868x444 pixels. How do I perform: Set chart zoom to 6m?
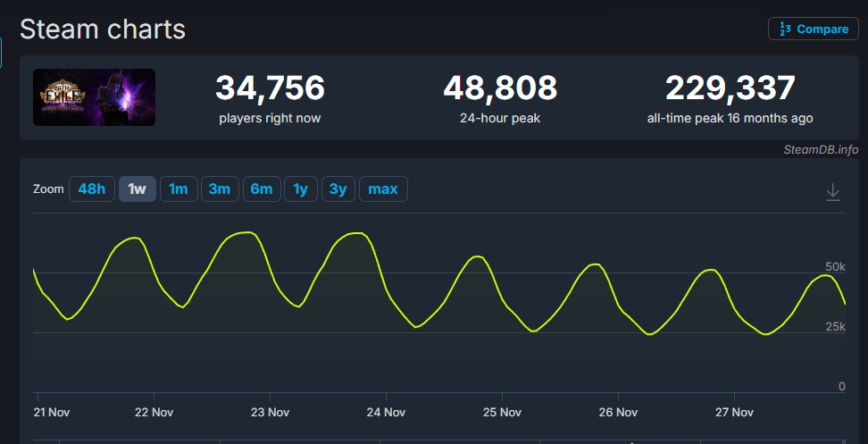pyautogui.click(x=262, y=188)
